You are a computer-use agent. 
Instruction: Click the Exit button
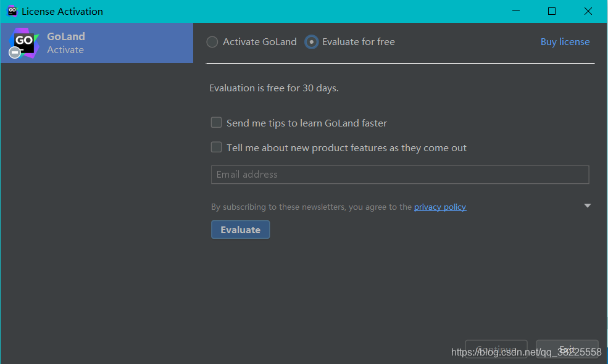[567, 349]
